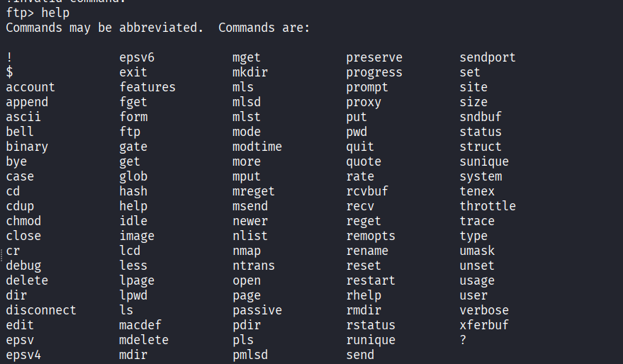
Task: Click the "binary" command text
Action: 27,147
